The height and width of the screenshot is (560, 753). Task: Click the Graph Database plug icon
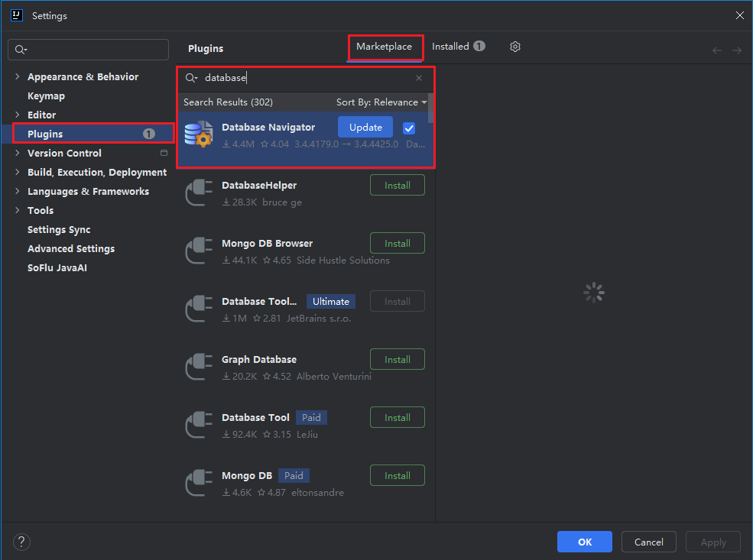point(199,367)
